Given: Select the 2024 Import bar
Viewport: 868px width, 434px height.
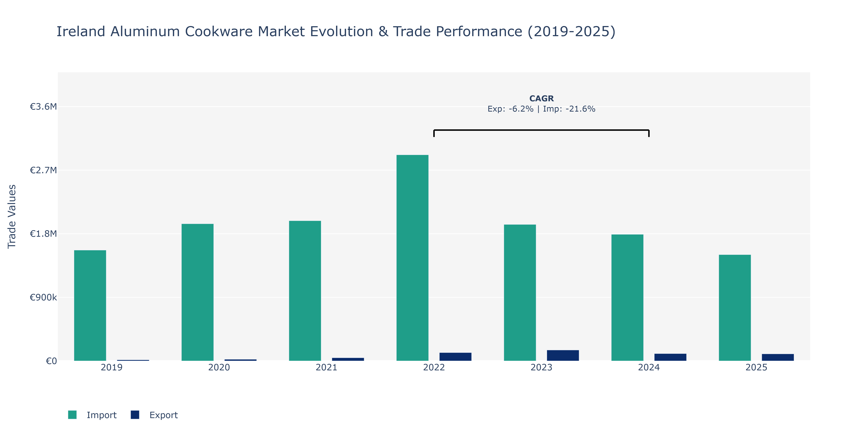Looking at the screenshot, I should point(627,297).
